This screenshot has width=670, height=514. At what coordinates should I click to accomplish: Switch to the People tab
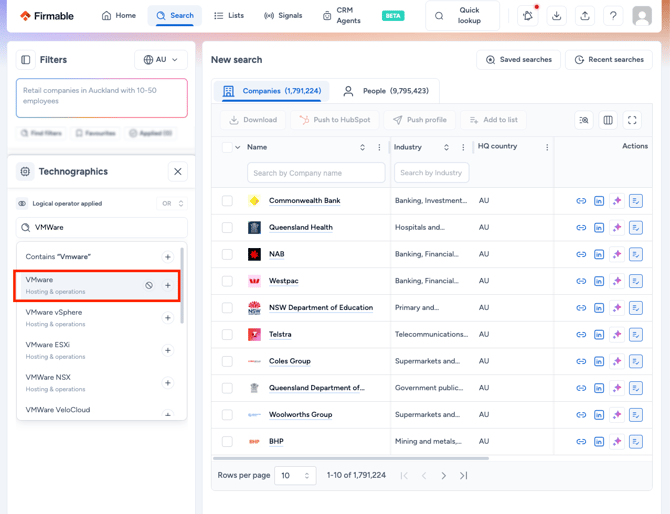click(x=386, y=91)
